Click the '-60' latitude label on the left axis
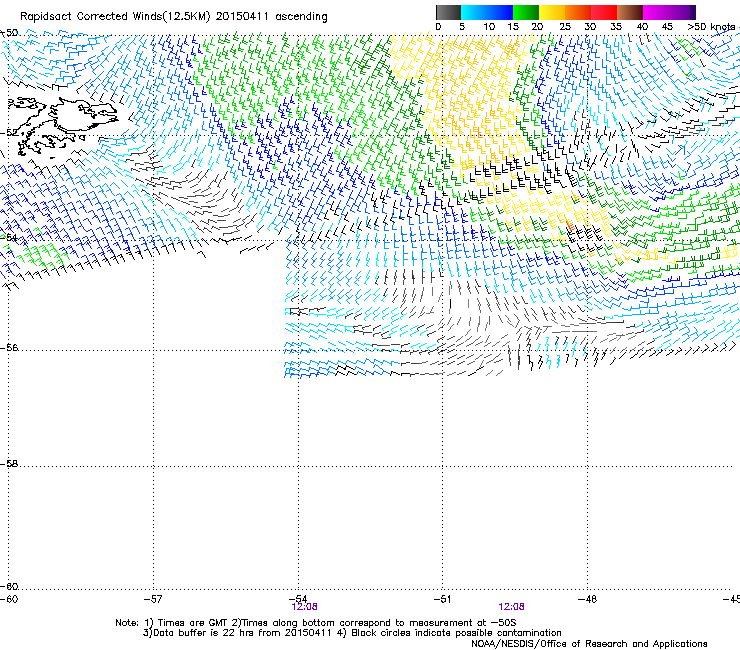Screen dimensions: 740x650 pos(9,587)
